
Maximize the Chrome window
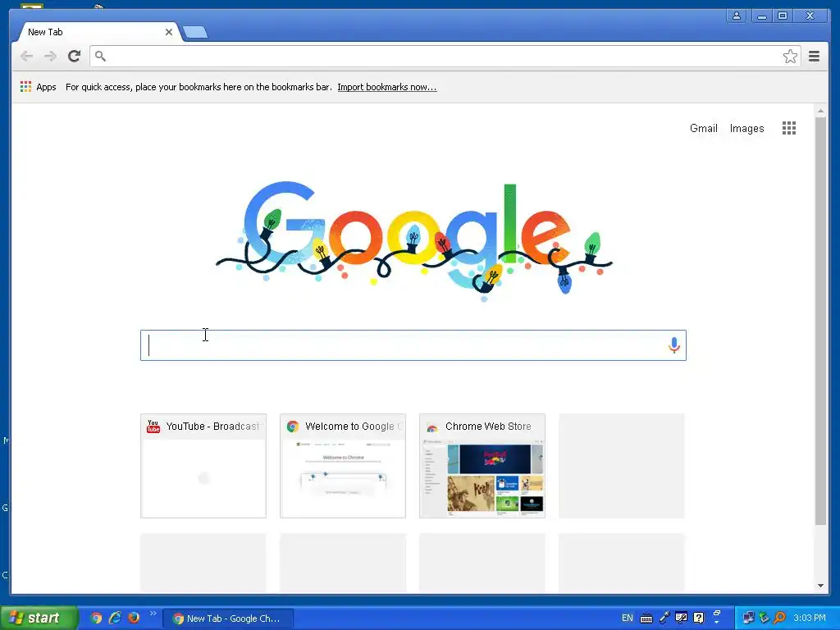click(782, 16)
